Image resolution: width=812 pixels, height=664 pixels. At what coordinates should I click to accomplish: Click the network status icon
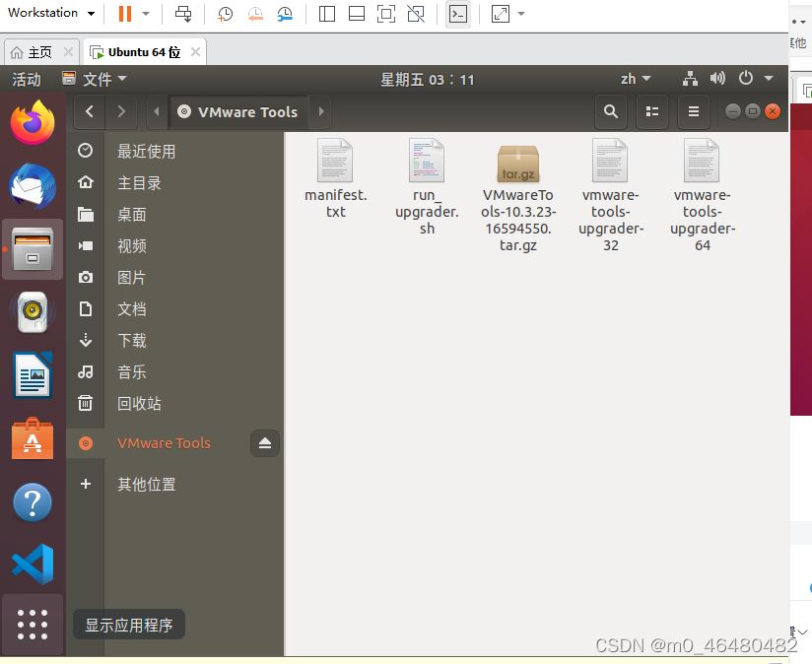point(690,79)
